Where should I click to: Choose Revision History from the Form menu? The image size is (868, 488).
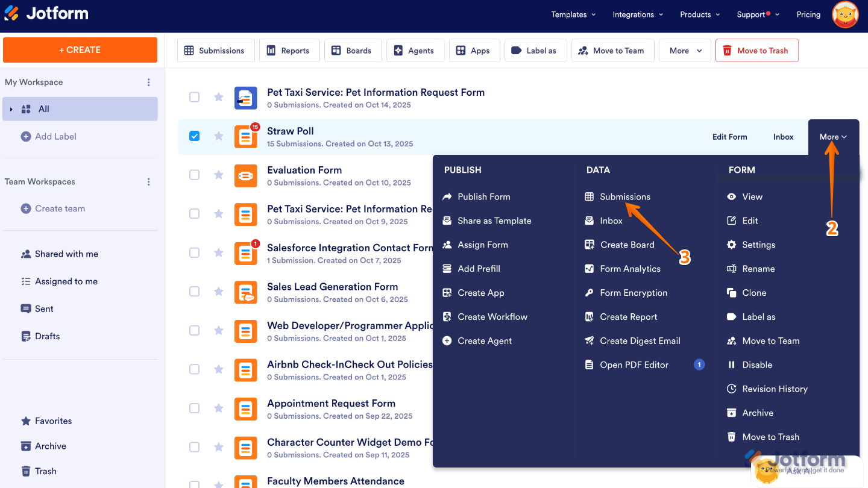(773, 389)
